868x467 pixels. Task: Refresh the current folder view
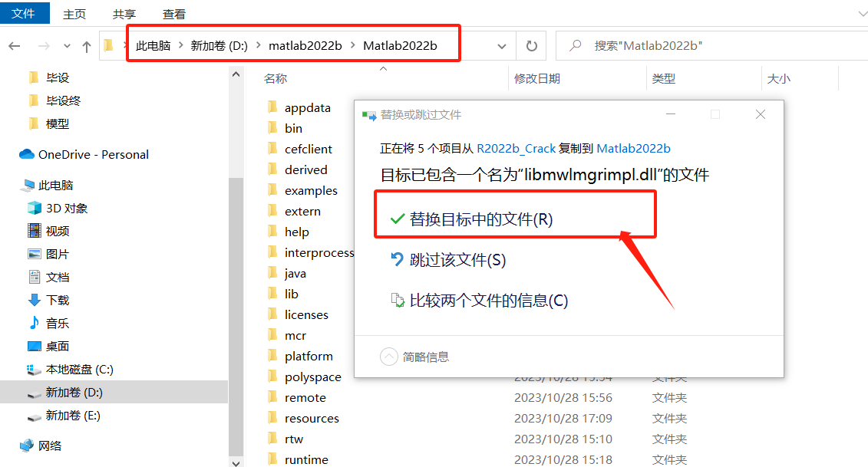[x=530, y=44]
